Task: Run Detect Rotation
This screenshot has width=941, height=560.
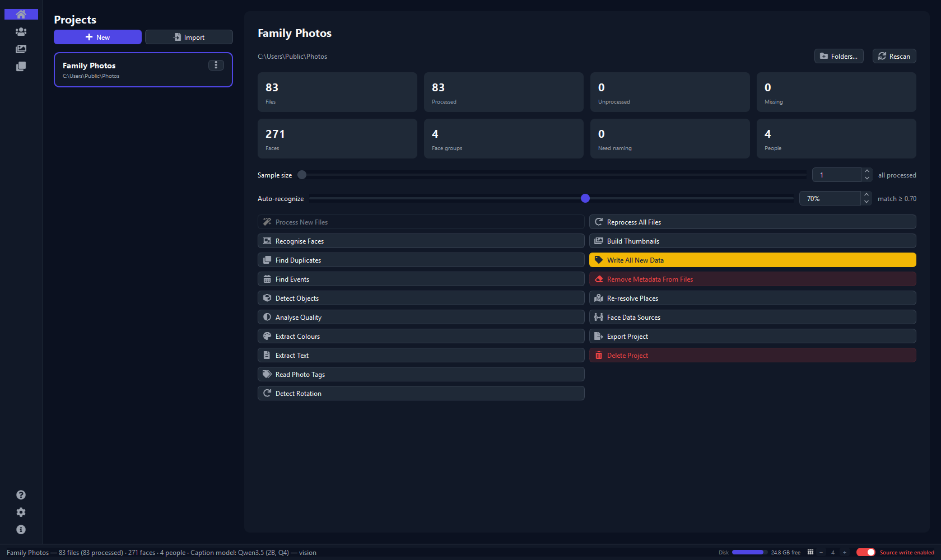Action: pyautogui.click(x=421, y=394)
